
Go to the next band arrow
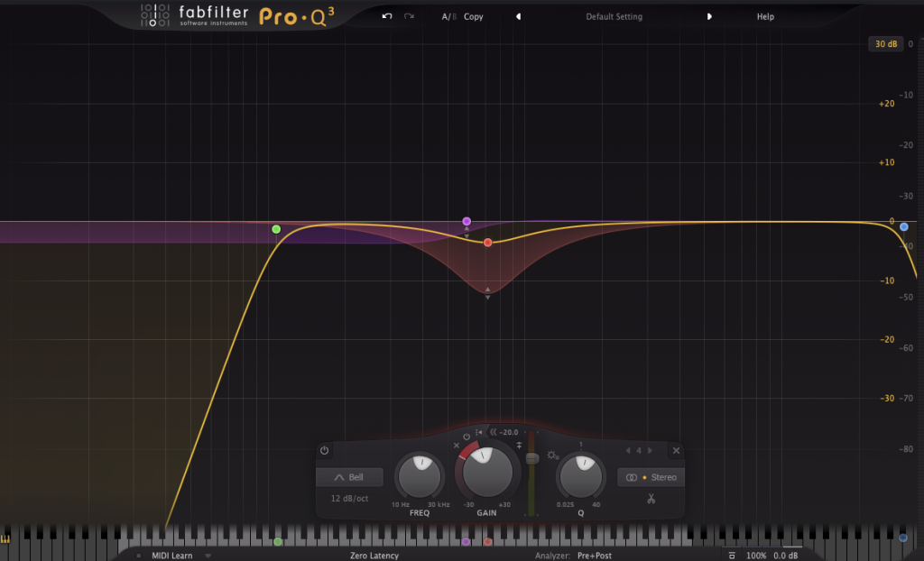click(650, 450)
